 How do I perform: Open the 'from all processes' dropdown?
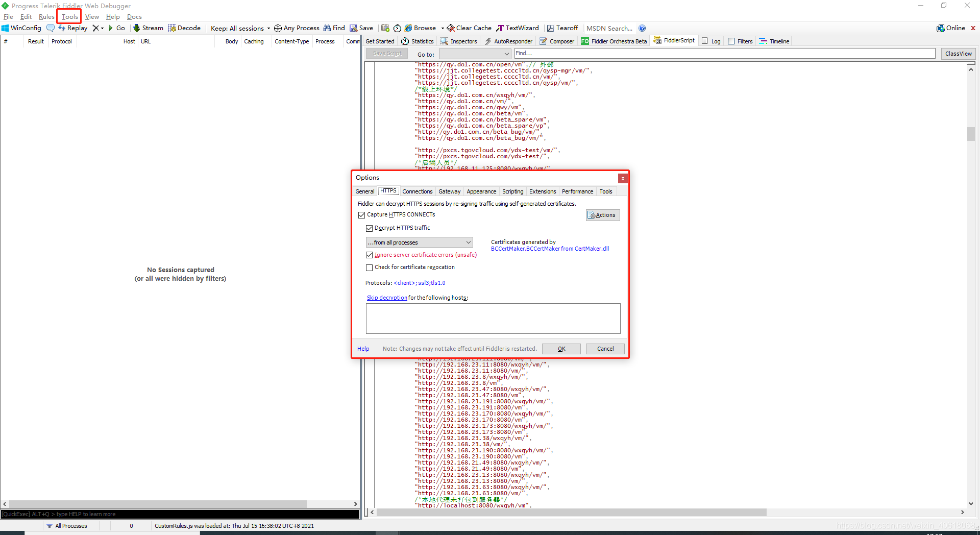pos(419,242)
